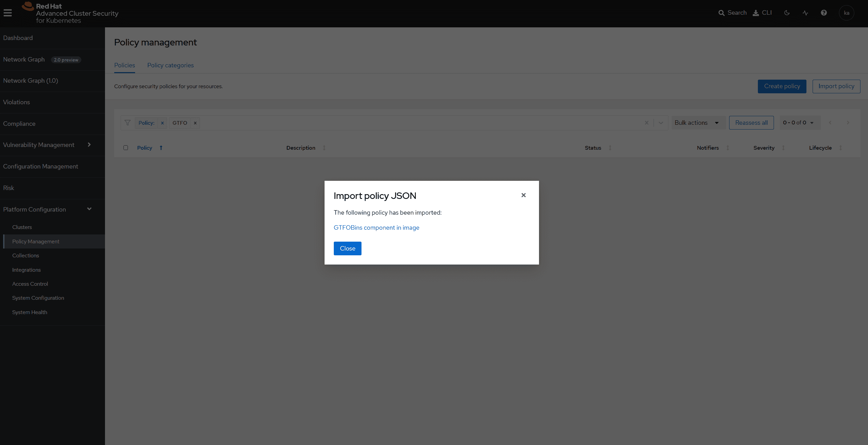Sort by Description column icon
Image resolution: width=868 pixels, height=445 pixels.
324,148
